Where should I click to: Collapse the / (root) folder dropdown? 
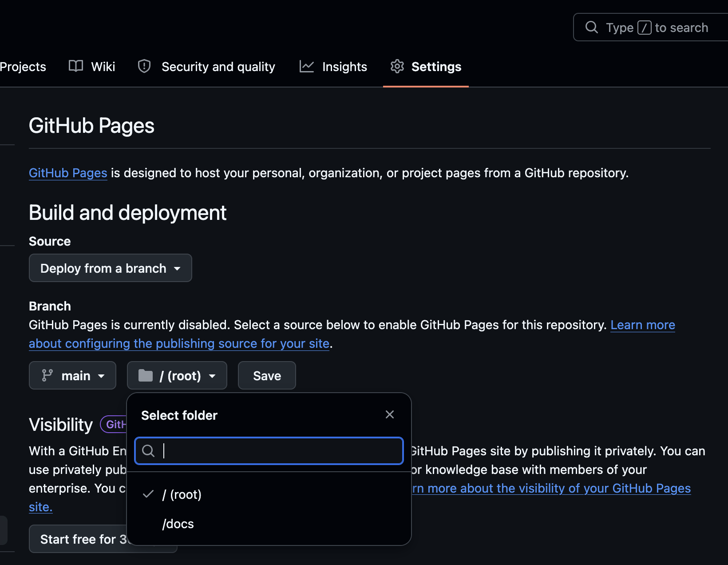(x=177, y=375)
